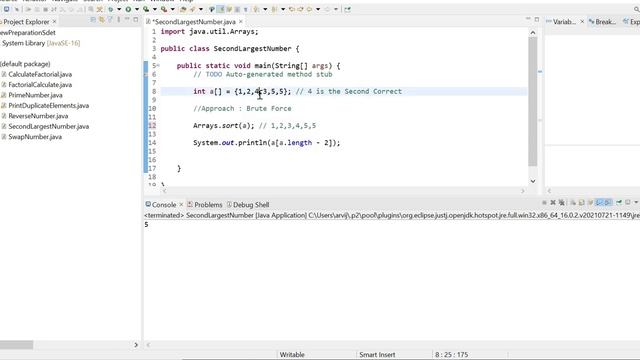This screenshot has width=640, height=360.
Task: Click the Terminate button in the Console toolbar
Action: click(544, 202)
